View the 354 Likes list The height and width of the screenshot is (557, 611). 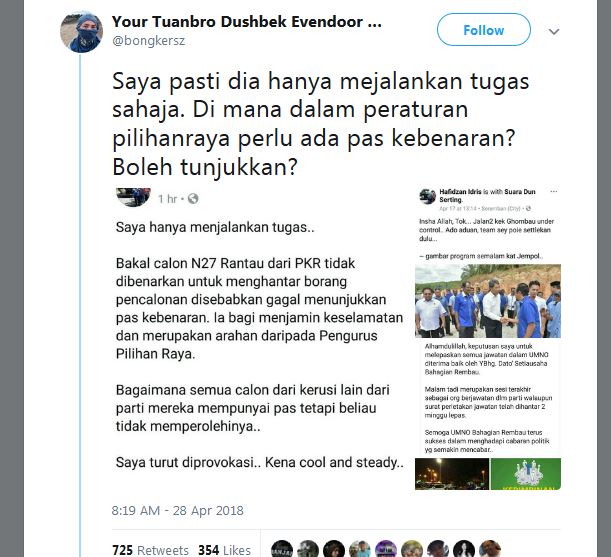pyautogui.click(x=224, y=550)
